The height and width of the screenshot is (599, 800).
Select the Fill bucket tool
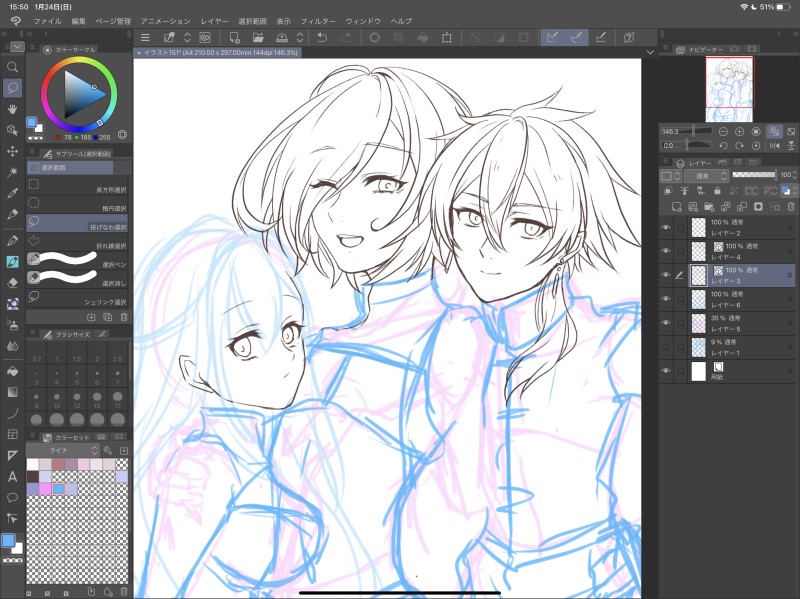tap(13, 371)
